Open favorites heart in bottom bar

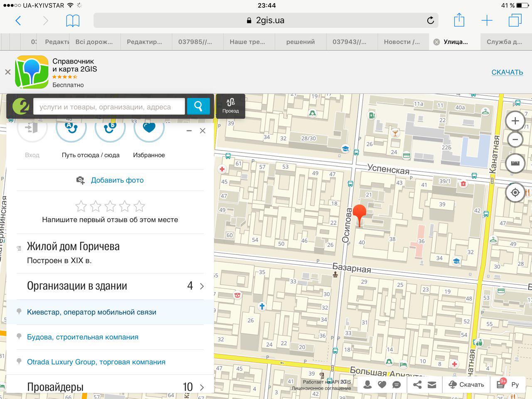coord(382,384)
